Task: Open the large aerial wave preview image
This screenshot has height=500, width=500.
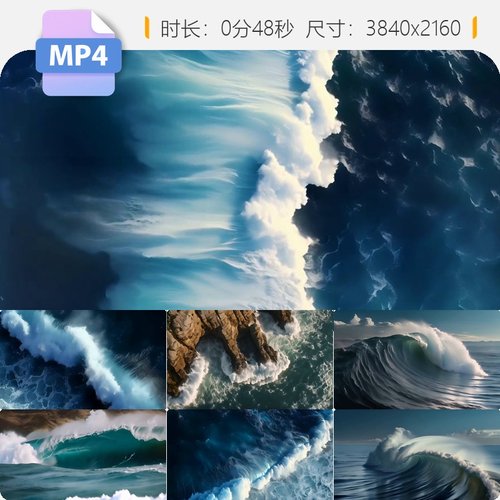Action: pyautogui.click(x=250, y=180)
